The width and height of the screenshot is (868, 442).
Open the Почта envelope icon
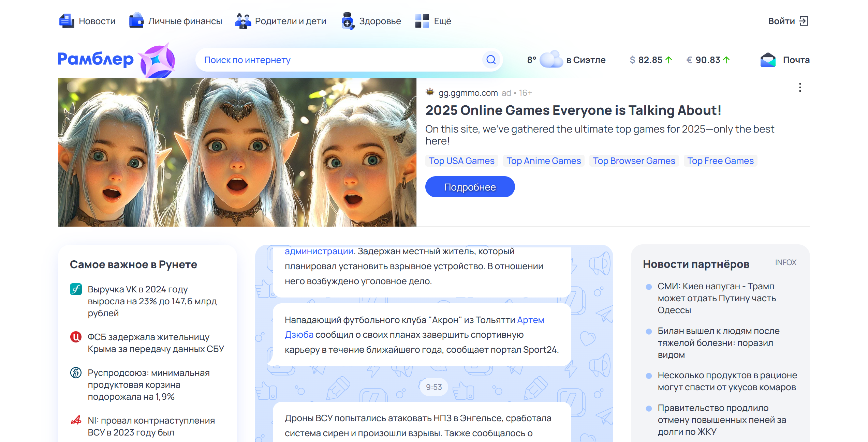pyautogui.click(x=768, y=60)
